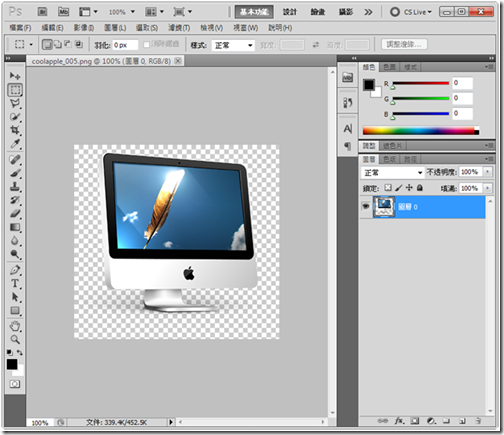504x435 pixels.
Task: Select the Path Selection tool
Action: (15, 297)
